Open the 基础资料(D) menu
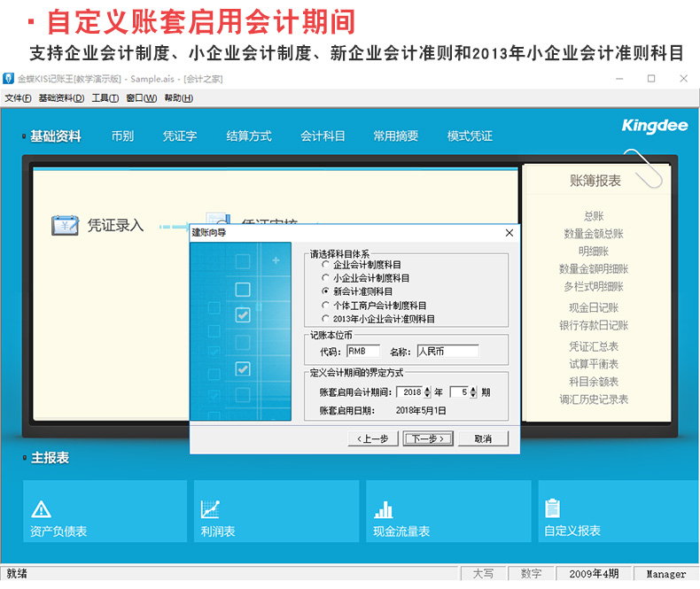 tap(61, 98)
